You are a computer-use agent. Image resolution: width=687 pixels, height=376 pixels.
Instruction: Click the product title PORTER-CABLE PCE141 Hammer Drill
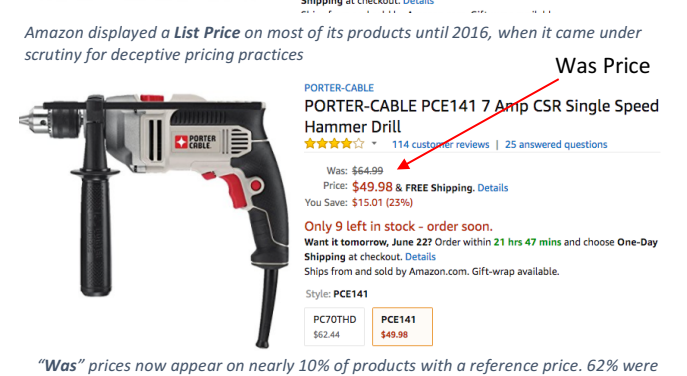click(x=481, y=116)
